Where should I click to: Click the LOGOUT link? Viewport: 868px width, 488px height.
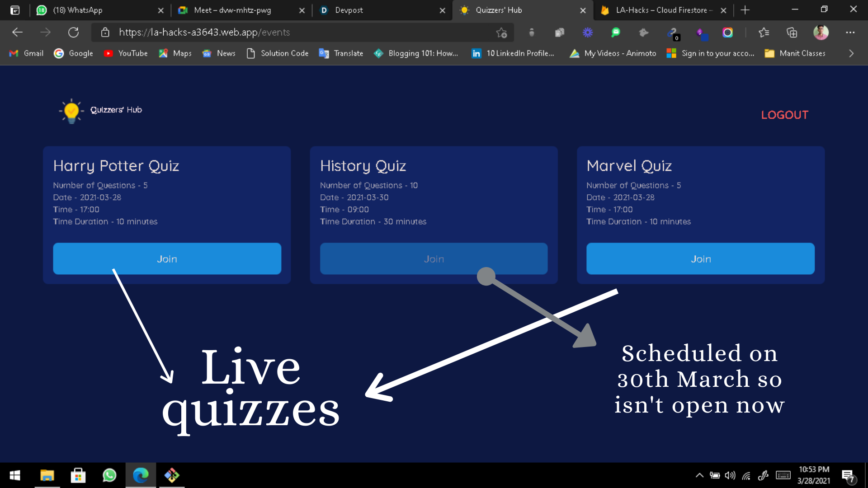(x=784, y=115)
